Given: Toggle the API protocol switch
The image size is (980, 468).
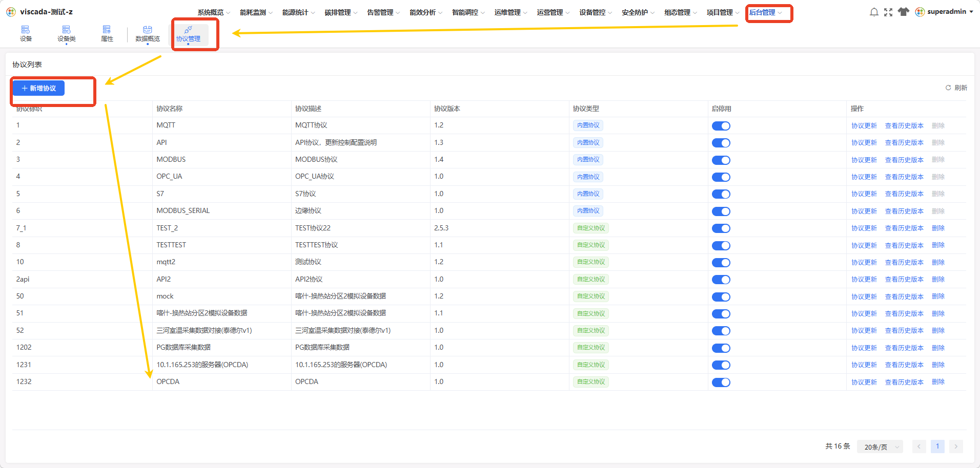Looking at the screenshot, I should pos(721,143).
